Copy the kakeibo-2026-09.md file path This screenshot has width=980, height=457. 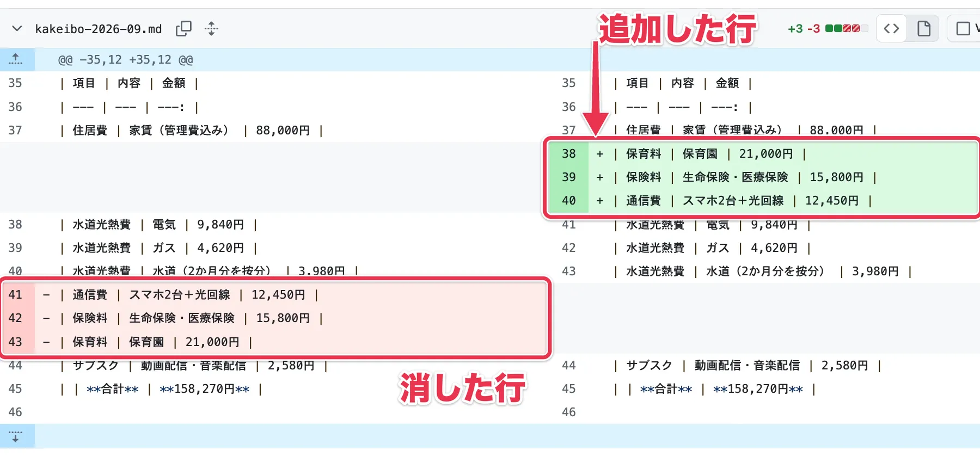click(183, 28)
